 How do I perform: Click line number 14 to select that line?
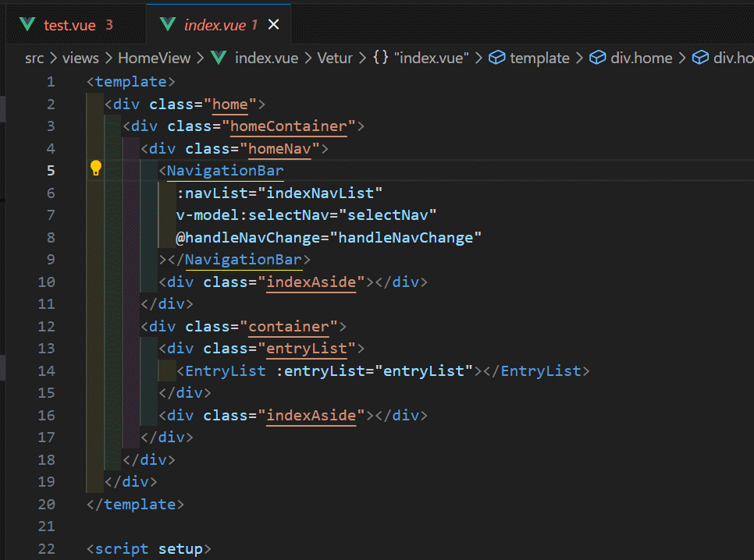pos(46,370)
